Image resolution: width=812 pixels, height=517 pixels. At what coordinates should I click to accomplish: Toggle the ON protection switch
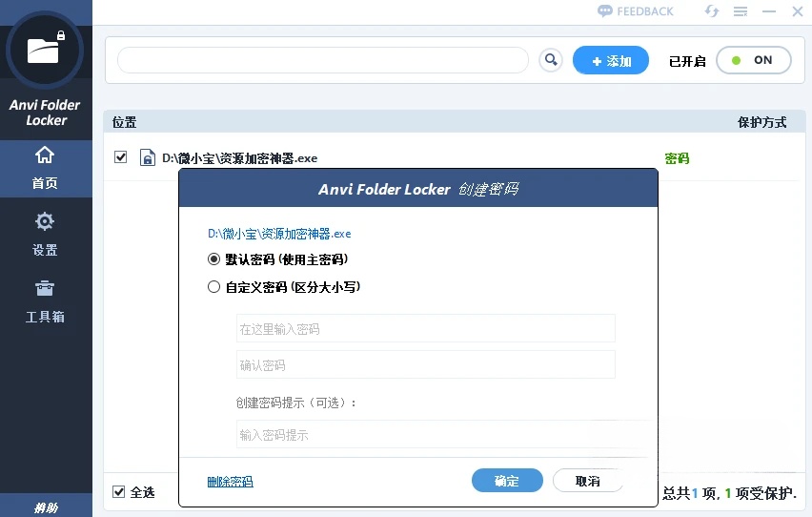[754, 60]
